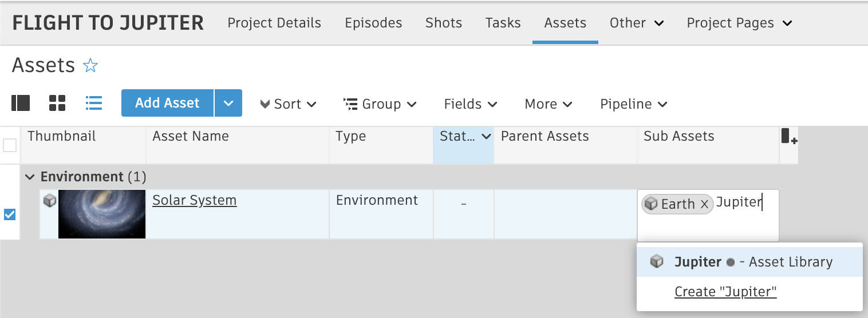The image size is (868, 318).
Task: Open the Shots tab
Action: click(444, 23)
